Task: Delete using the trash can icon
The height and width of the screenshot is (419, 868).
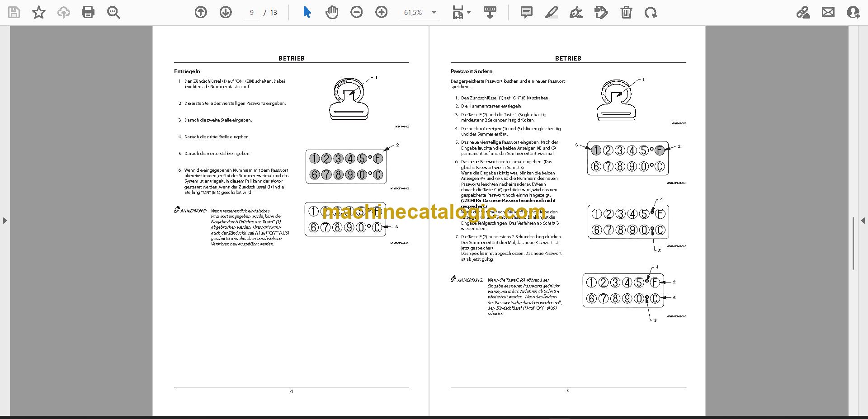Action: pyautogui.click(x=626, y=12)
